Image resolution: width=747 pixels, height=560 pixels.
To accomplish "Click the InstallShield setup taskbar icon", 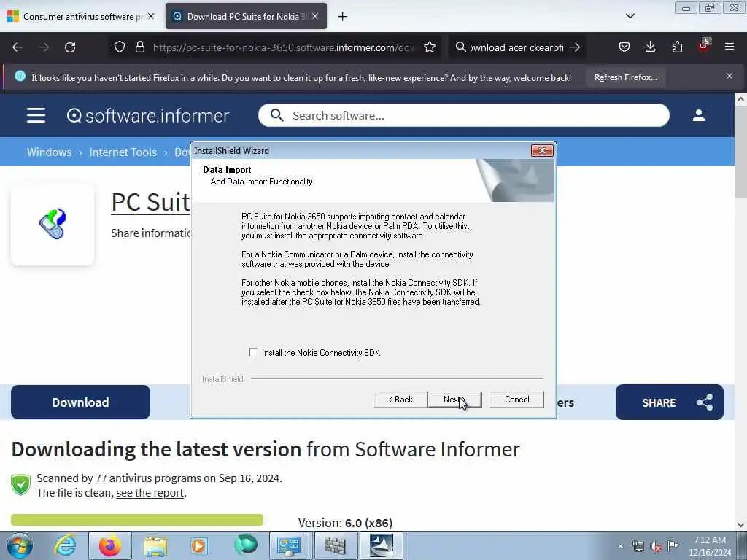I will pyautogui.click(x=382, y=545).
